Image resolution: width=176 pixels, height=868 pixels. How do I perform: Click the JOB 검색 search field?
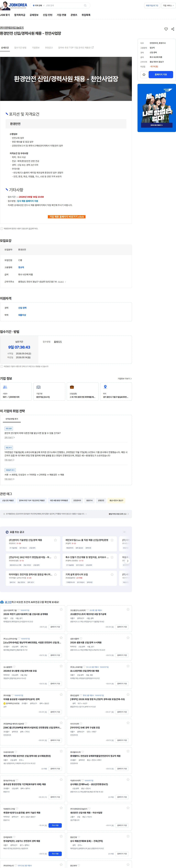point(64,5)
